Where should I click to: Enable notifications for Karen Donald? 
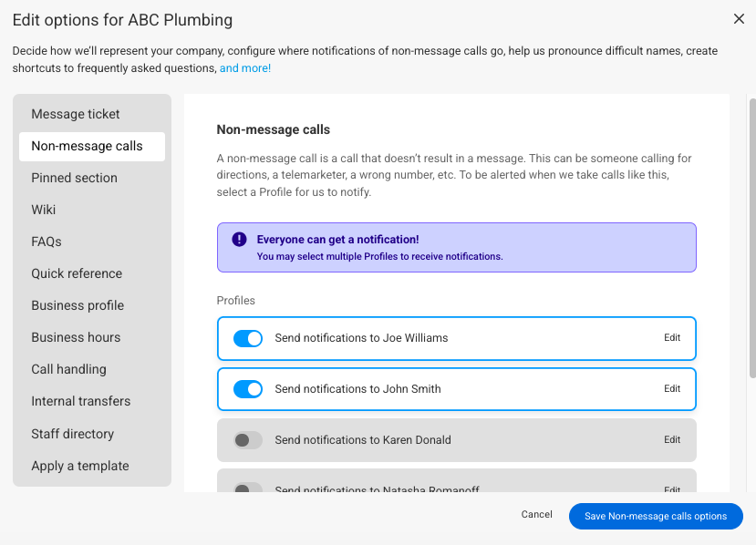click(248, 440)
